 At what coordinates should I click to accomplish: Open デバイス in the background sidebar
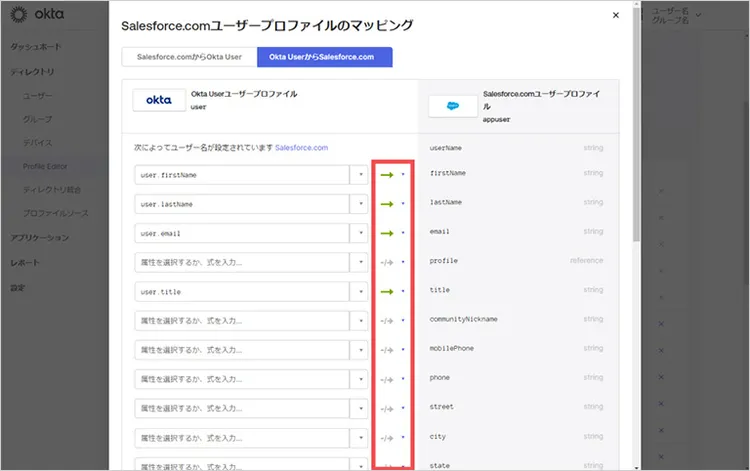[38, 143]
